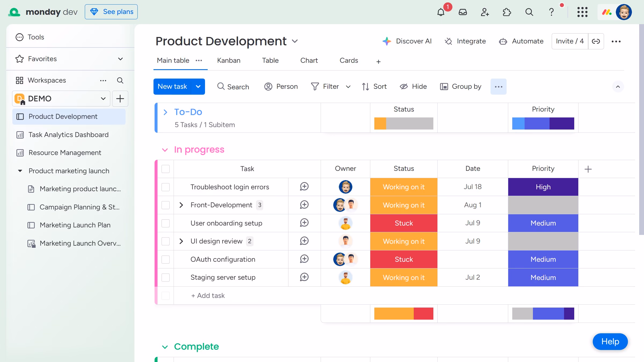
Task: Open updates for User onboarding setup
Action: pos(304,223)
